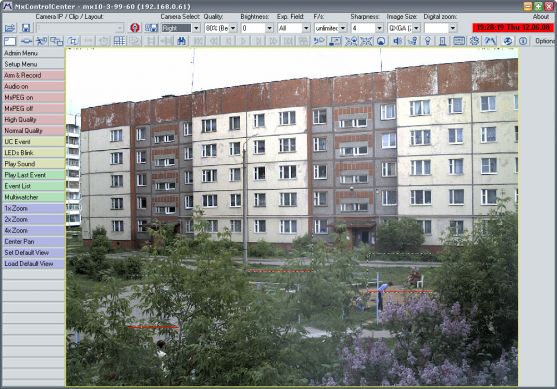Click the light bulb icon
The width and height of the screenshot is (557, 389).
point(428,41)
